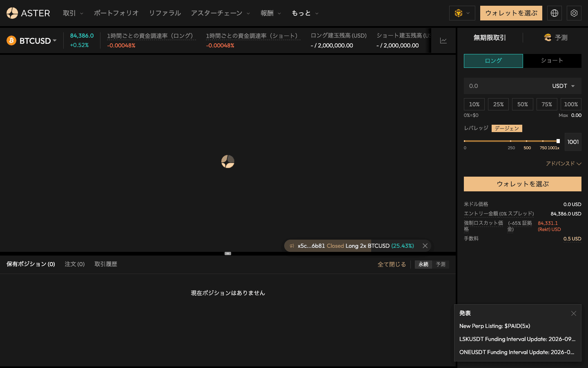Focus the amount input field showing 0.0

click(x=506, y=86)
